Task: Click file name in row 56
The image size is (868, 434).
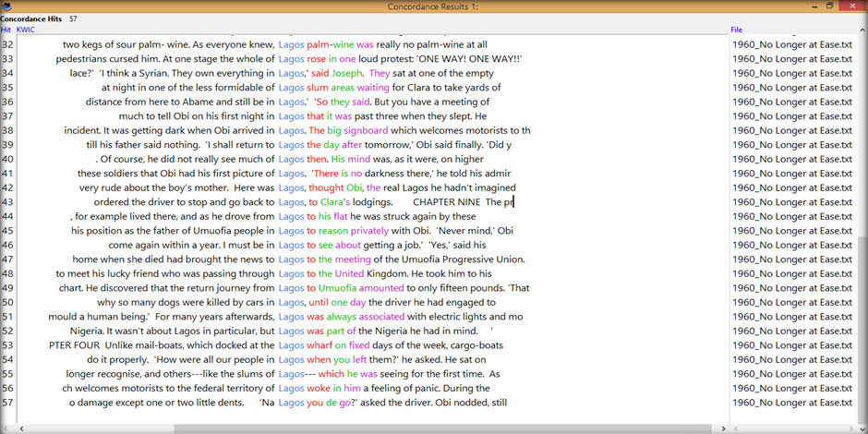Action: (792, 389)
